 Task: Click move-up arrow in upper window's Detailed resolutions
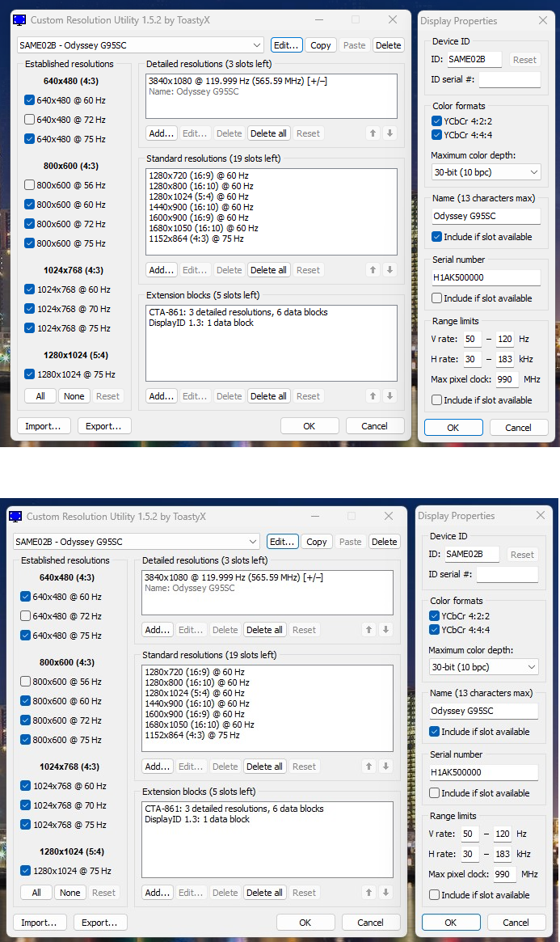click(x=373, y=133)
